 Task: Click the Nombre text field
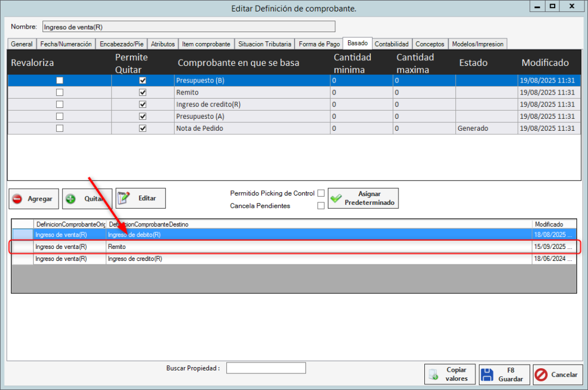[188, 26]
